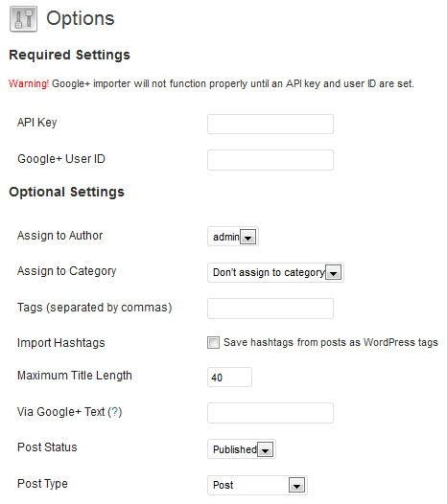Open the Post Status dropdown
447x504 pixels.
[x=242, y=449]
